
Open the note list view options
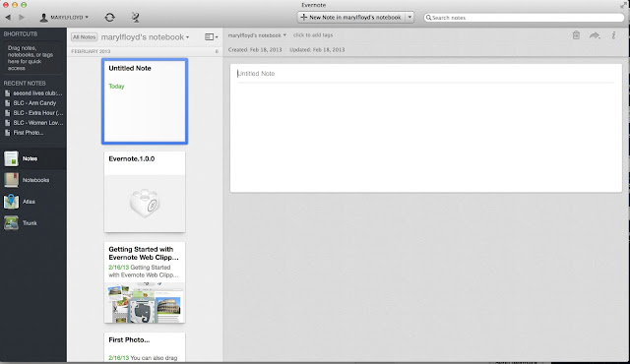211,37
